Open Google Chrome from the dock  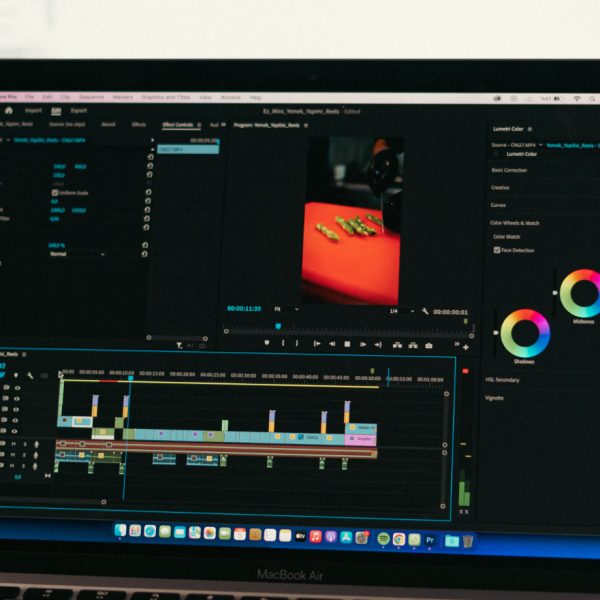point(399,539)
